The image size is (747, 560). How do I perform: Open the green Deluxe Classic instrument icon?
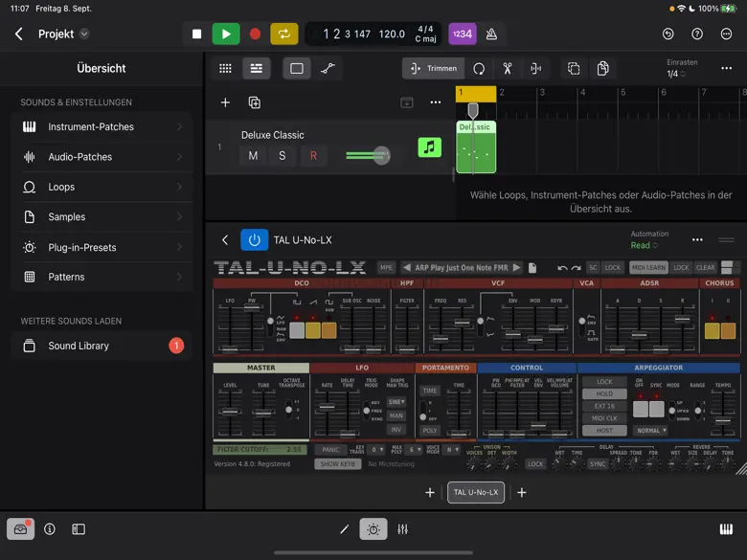pyautogui.click(x=429, y=147)
